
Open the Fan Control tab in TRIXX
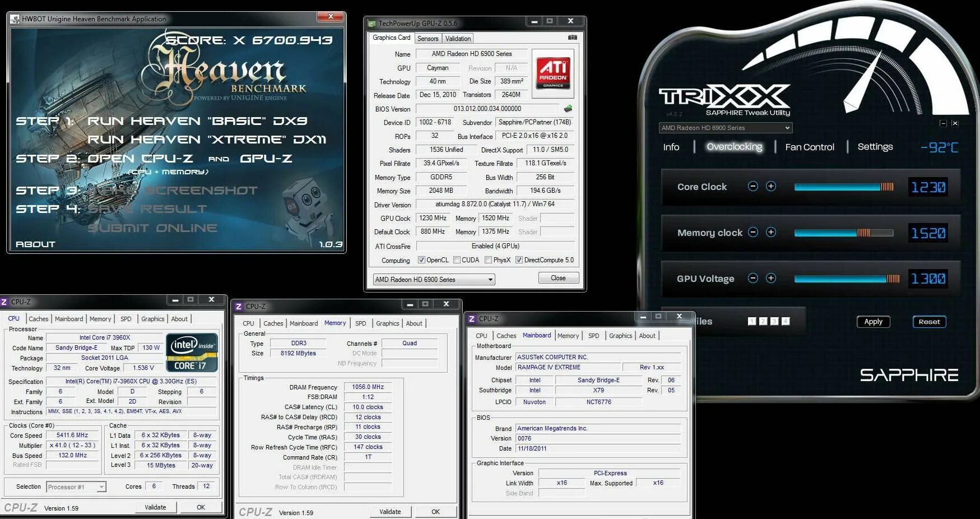point(810,147)
